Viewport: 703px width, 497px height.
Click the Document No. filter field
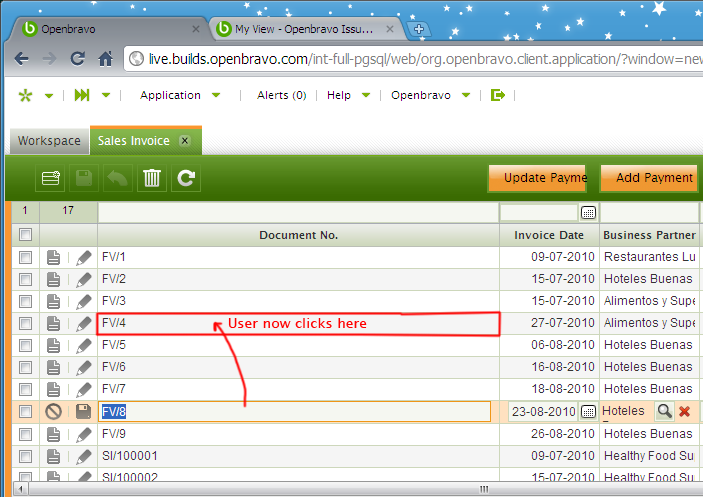tap(298, 212)
